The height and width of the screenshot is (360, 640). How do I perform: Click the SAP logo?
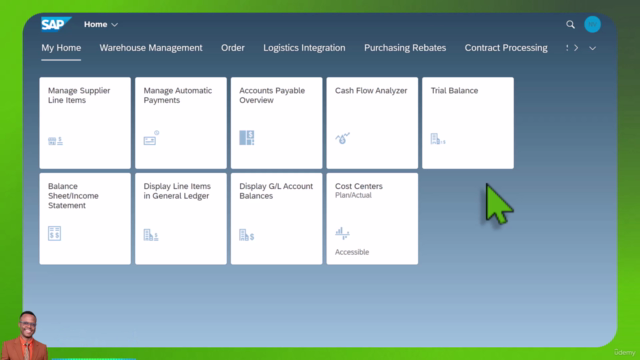[56, 24]
